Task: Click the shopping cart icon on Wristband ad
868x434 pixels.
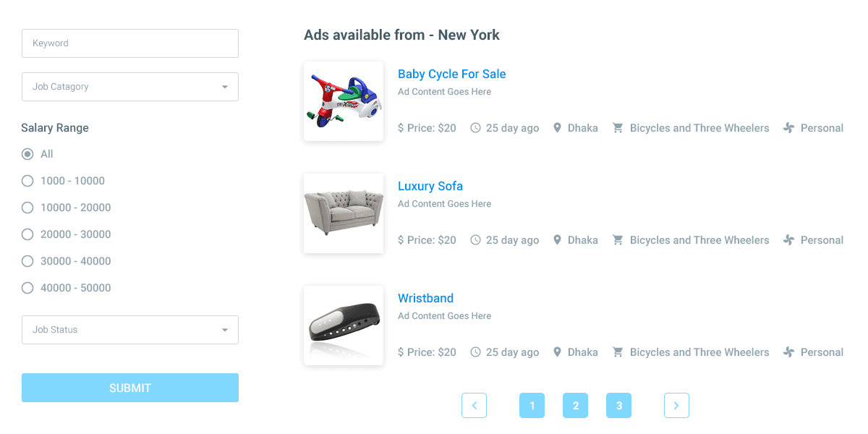Action: coord(618,352)
